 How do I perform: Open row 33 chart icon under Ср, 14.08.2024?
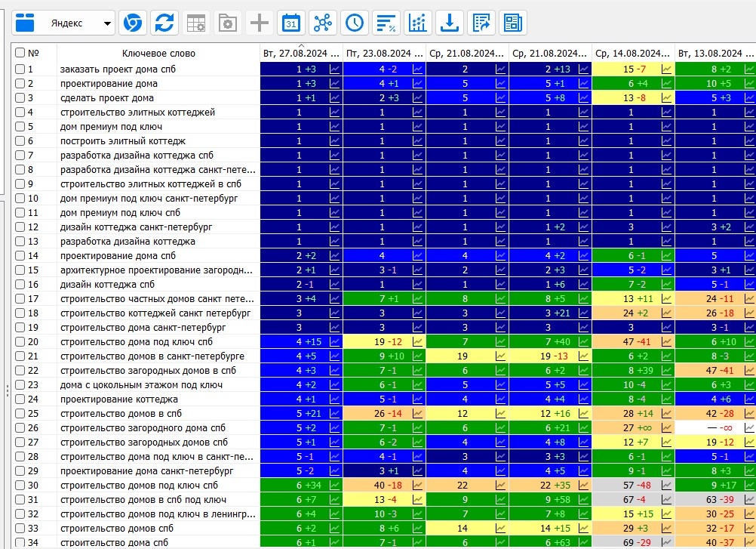point(666,529)
